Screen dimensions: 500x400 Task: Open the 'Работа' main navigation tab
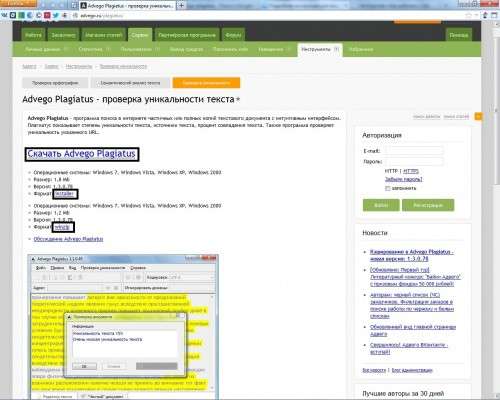33,35
